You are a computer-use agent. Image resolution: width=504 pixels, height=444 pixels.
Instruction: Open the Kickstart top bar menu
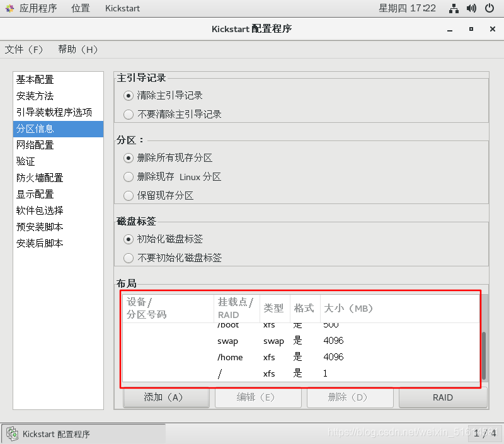tap(122, 8)
